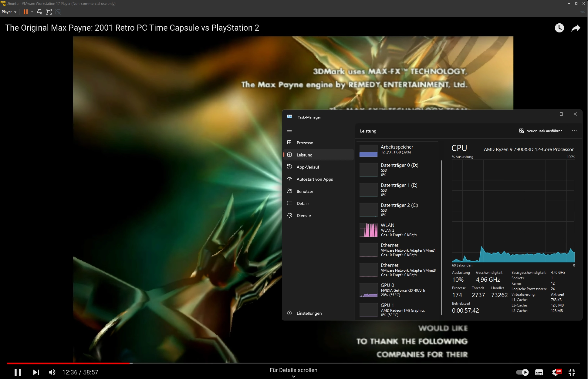
Task: Click the Autostart speedometer icon
Action: [x=289, y=179]
